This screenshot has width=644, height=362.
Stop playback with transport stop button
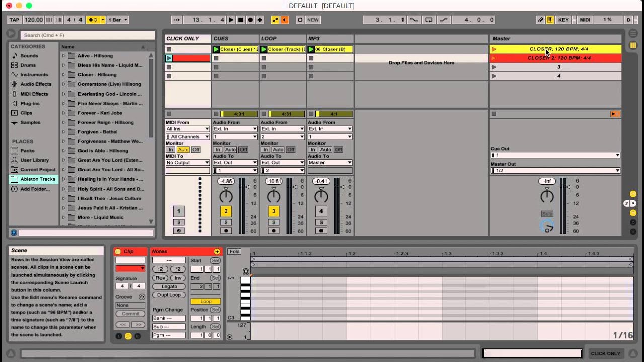[241, 20]
